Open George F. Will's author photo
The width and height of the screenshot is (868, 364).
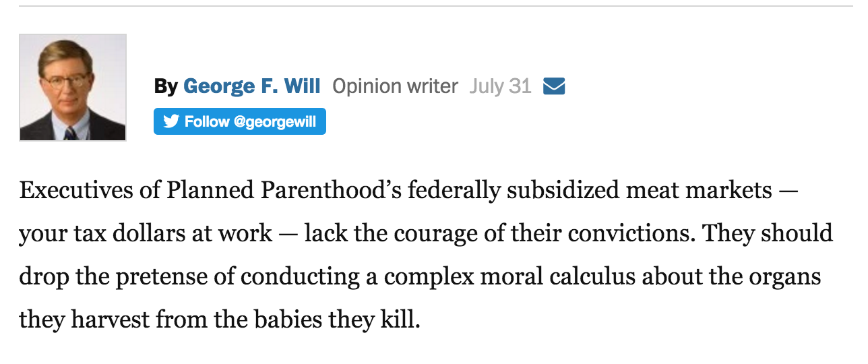tap(73, 88)
